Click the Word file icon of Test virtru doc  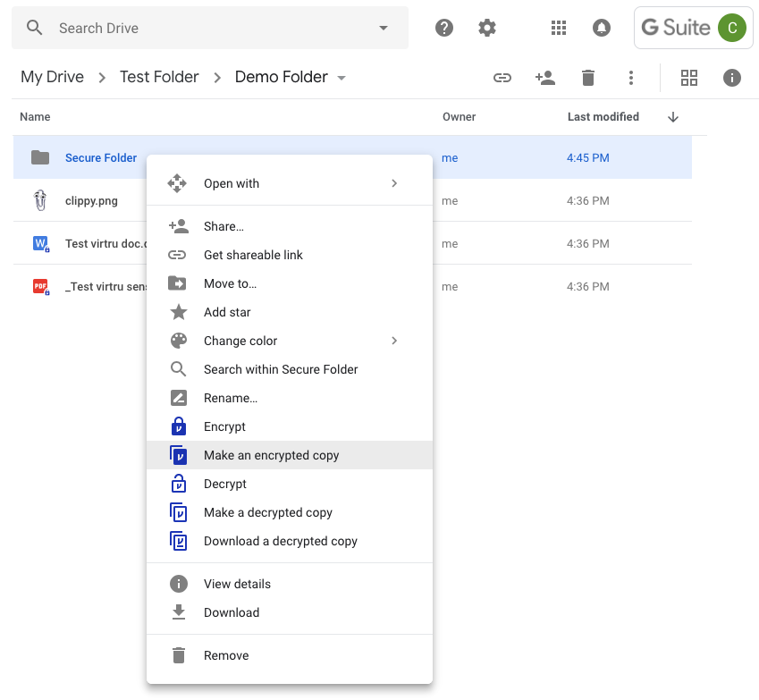click(x=40, y=243)
